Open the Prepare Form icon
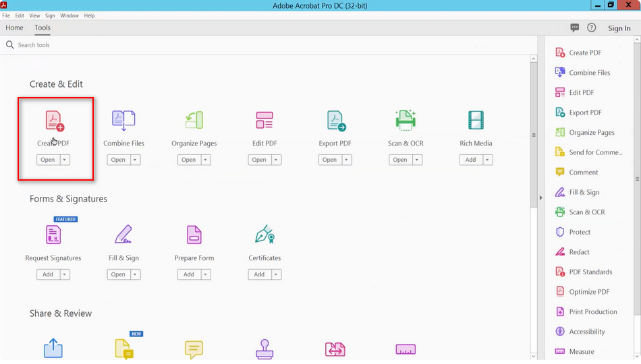 click(194, 235)
